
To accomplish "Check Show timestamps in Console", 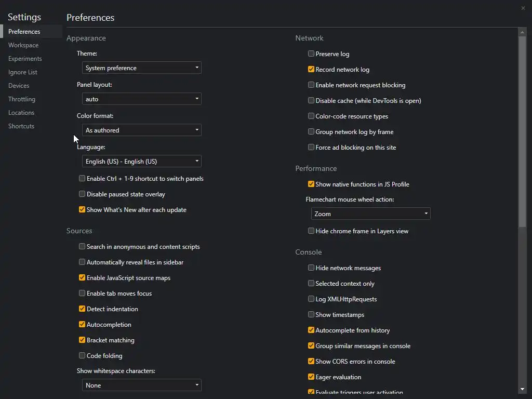I will point(311,314).
